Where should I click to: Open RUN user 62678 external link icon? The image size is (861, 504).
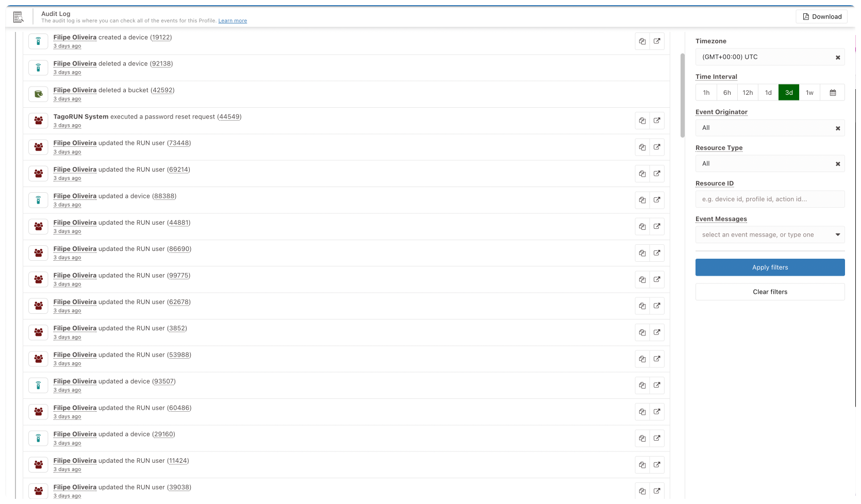[x=657, y=306]
